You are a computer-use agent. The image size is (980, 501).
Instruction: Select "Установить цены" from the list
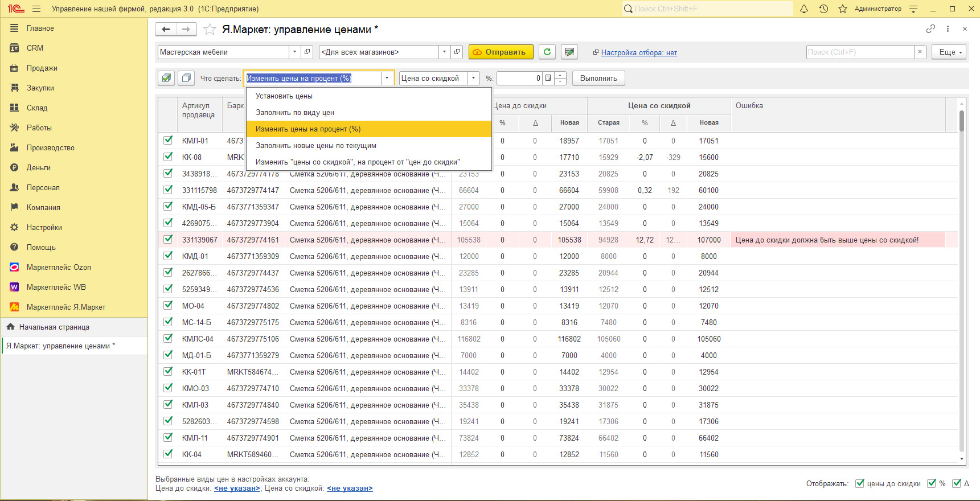(284, 96)
